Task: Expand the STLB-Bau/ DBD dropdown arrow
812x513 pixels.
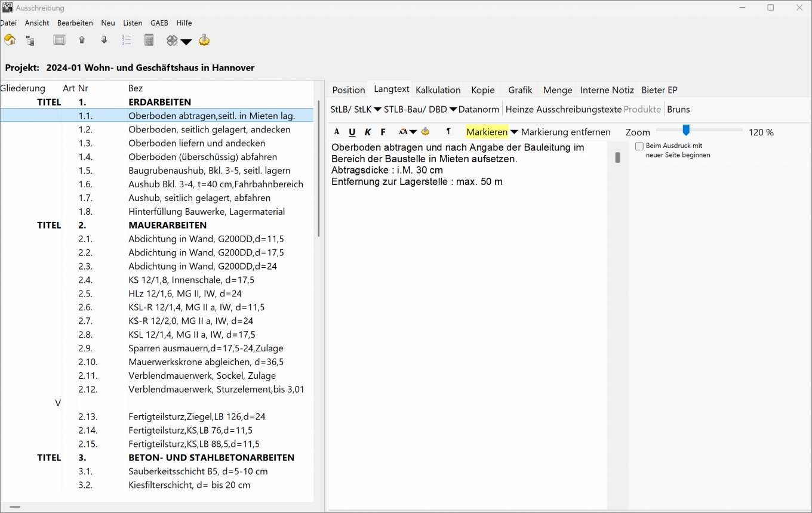Action: pos(453,110)
